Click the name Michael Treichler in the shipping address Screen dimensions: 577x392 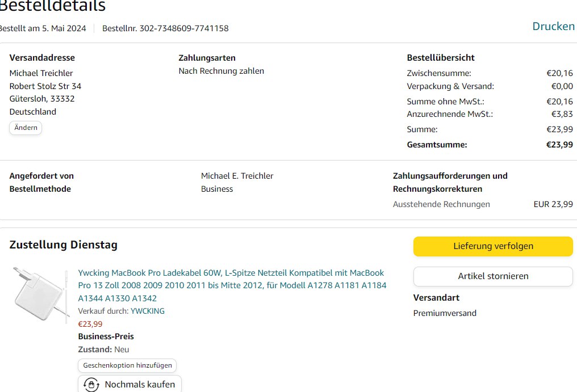[41, 73]
